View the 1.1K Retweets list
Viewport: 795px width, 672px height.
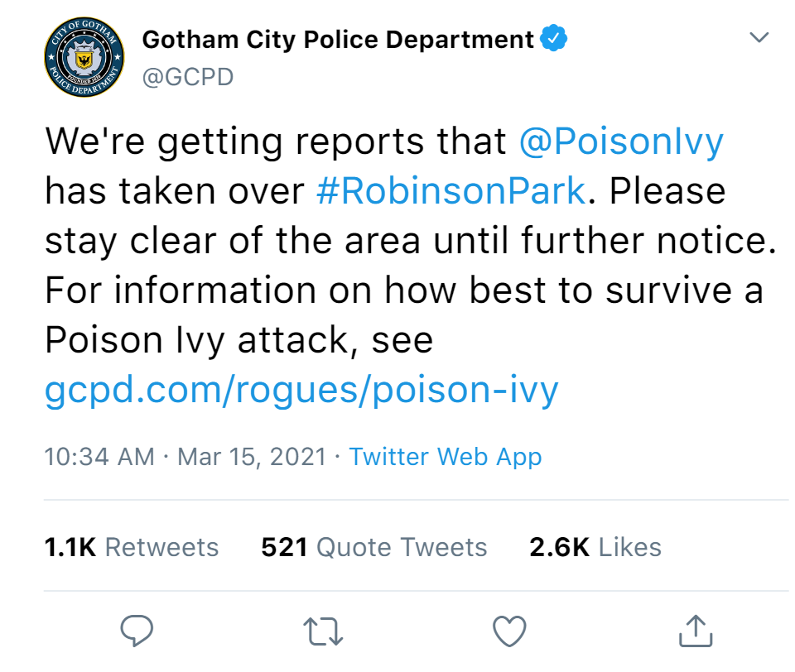click(132, 547)
